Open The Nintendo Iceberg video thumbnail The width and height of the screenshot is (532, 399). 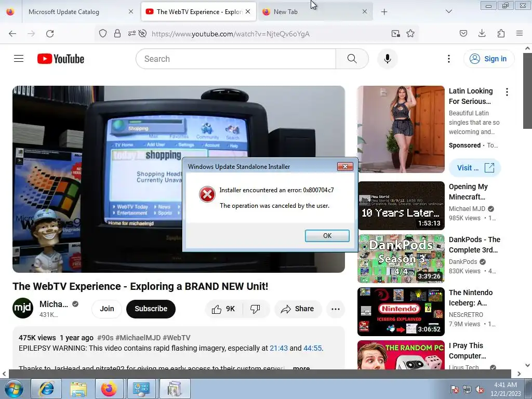(x=401, y=312)
